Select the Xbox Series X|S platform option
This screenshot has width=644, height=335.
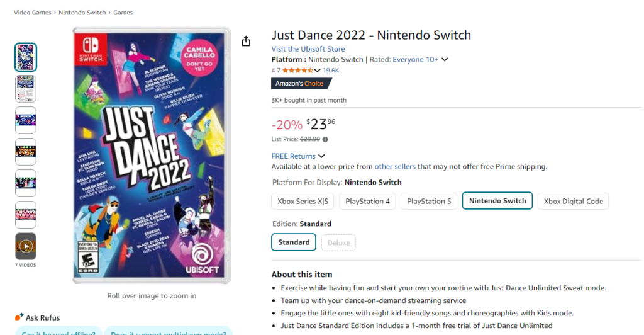click(x=303, y=201)
